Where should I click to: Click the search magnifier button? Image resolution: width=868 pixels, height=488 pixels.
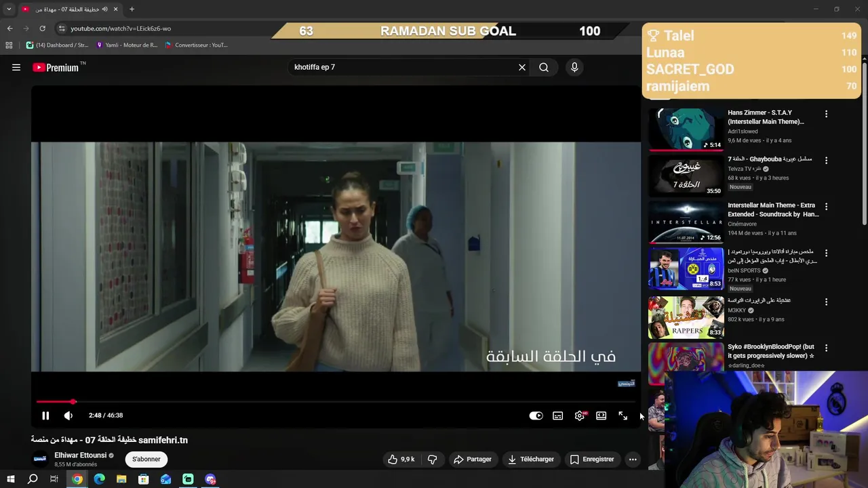coord(544,67)
